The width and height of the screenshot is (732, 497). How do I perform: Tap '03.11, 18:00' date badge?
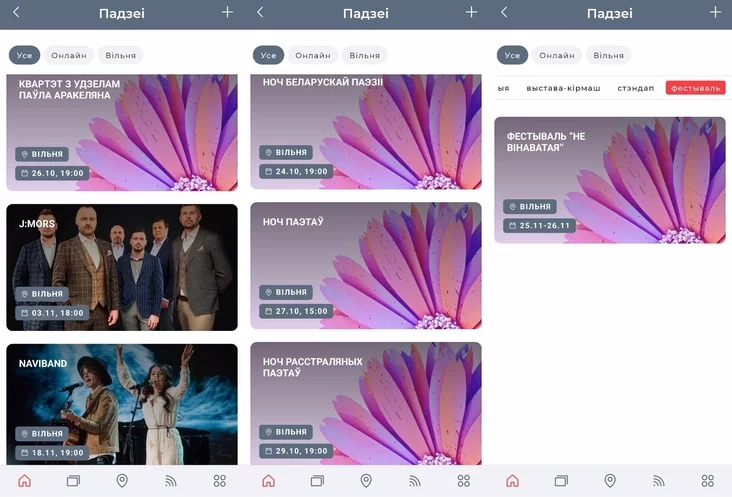[52, 313]
